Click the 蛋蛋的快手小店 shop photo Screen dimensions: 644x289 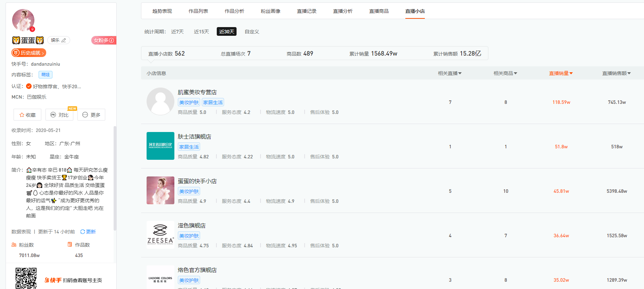160,190
